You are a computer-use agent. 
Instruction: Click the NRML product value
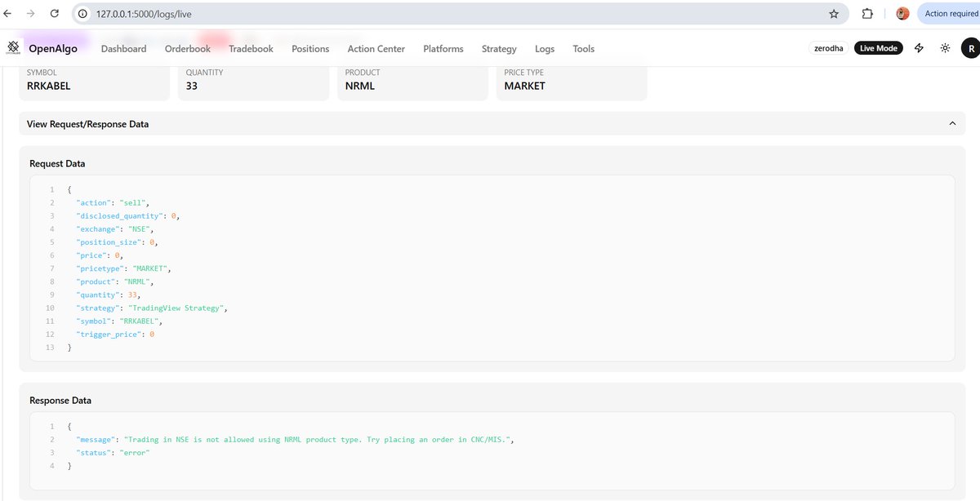(x=360, y=86)
